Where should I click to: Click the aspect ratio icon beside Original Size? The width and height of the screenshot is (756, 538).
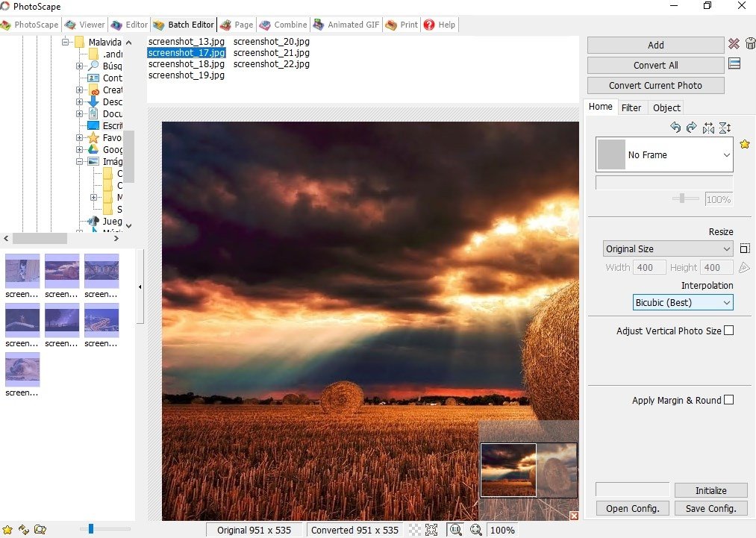pos(745,248)
